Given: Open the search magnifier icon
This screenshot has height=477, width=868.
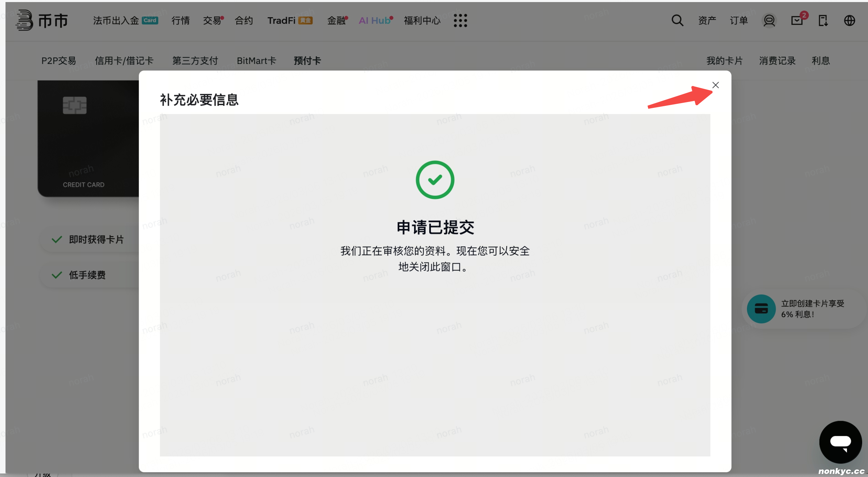Looking at the screenshot, I should click(x=677, y=21).
